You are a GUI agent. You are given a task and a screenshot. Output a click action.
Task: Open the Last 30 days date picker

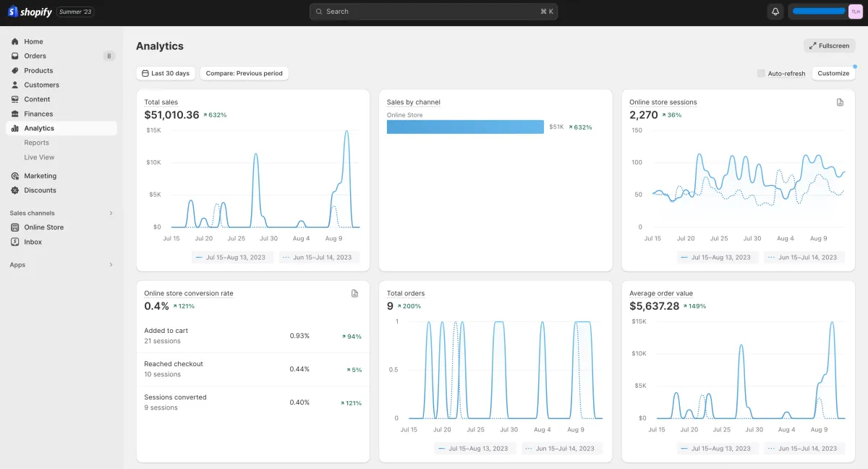(x=166, y=73)
